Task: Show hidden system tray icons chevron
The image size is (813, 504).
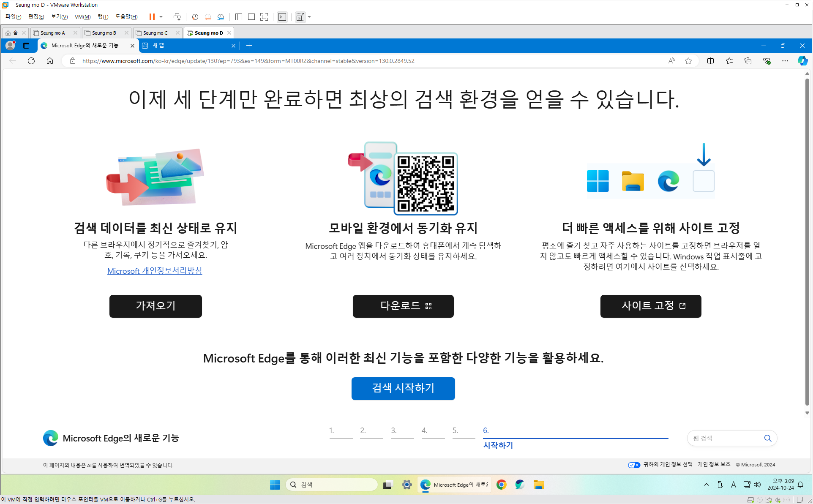Action: click(x=706, y=485)
